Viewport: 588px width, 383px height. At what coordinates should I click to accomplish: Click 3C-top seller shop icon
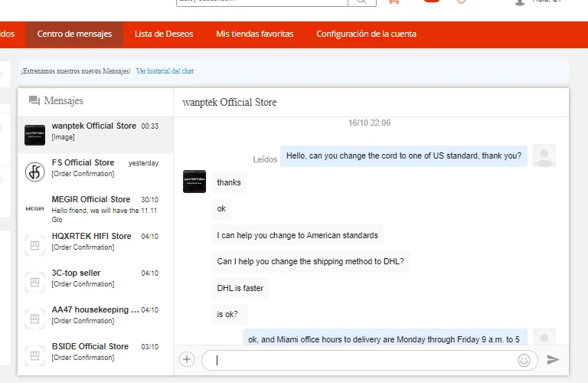click(x=35, y=282)
